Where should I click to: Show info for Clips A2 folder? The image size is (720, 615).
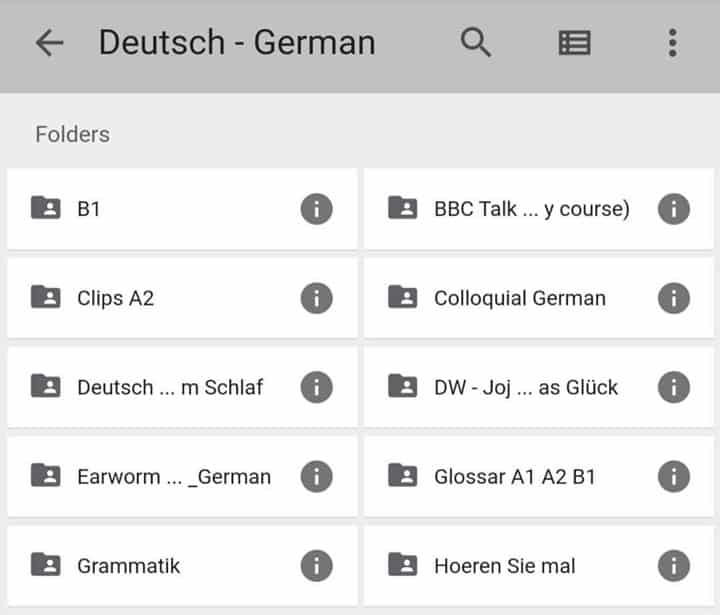[x=316, y=298]
